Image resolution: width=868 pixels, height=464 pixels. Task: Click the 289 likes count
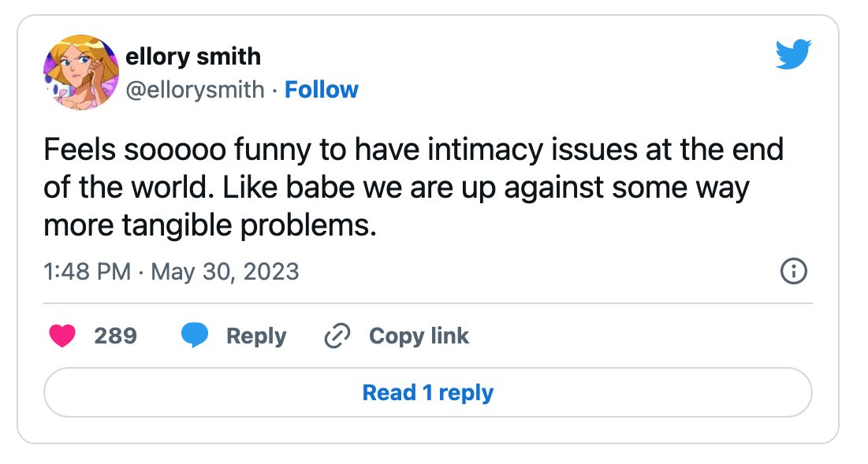click(116, 336)
